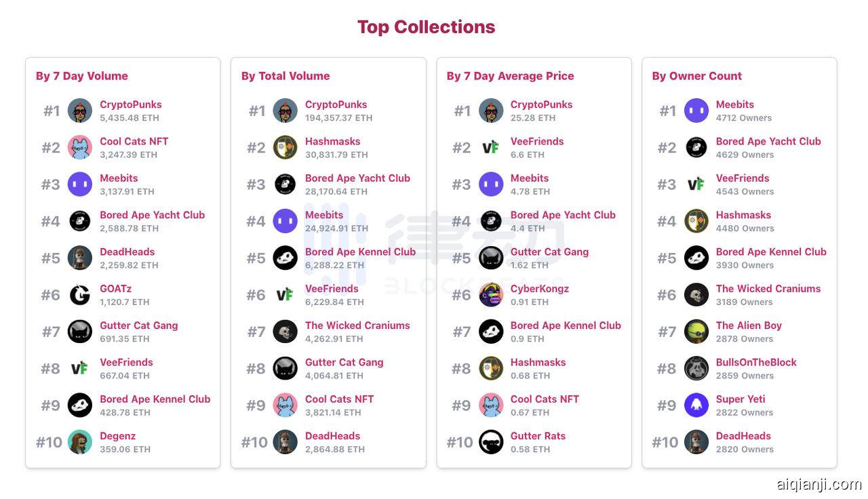The height and width of the screenshot is (499, 868).
Task: Click the By Owner Count heading
Action: pos(696,76)
